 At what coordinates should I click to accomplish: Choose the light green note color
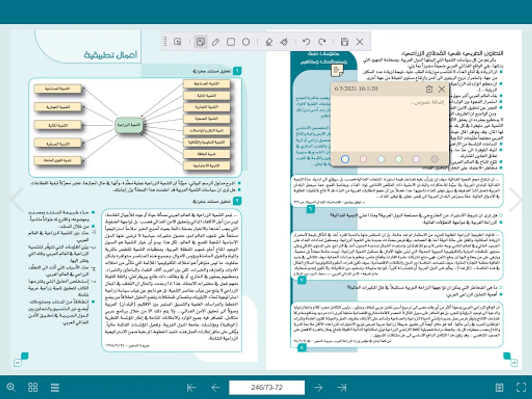click(x=399, y=159)
